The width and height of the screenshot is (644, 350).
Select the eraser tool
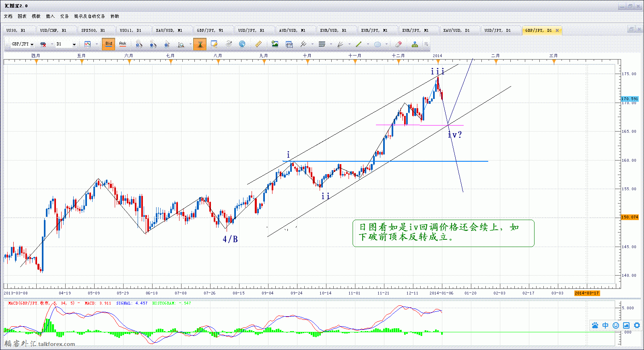398,44
